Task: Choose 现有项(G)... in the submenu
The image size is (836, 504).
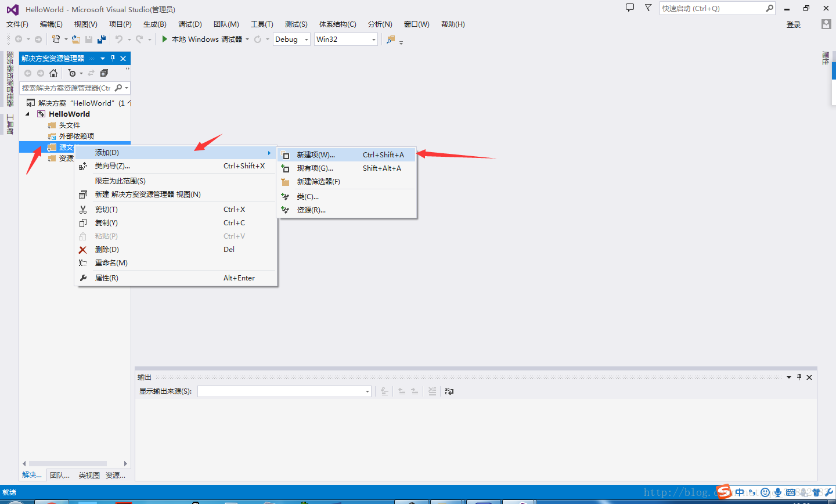Action: pos(347,168)
